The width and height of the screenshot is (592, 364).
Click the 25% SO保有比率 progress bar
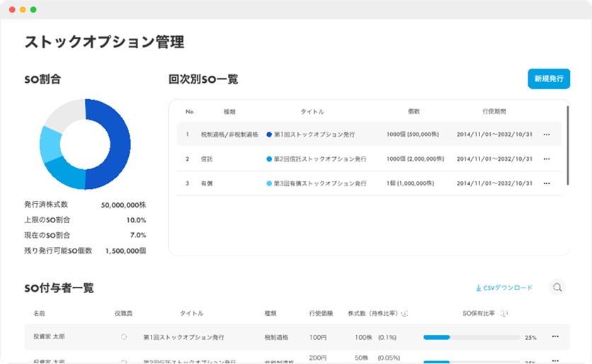point(471,337)
